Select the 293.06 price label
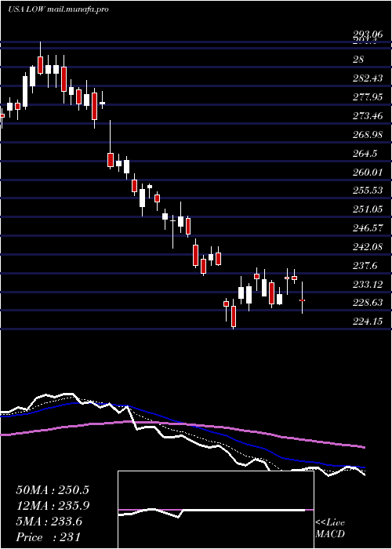Viewport: 392px width, 549px height. pos(367,34)
